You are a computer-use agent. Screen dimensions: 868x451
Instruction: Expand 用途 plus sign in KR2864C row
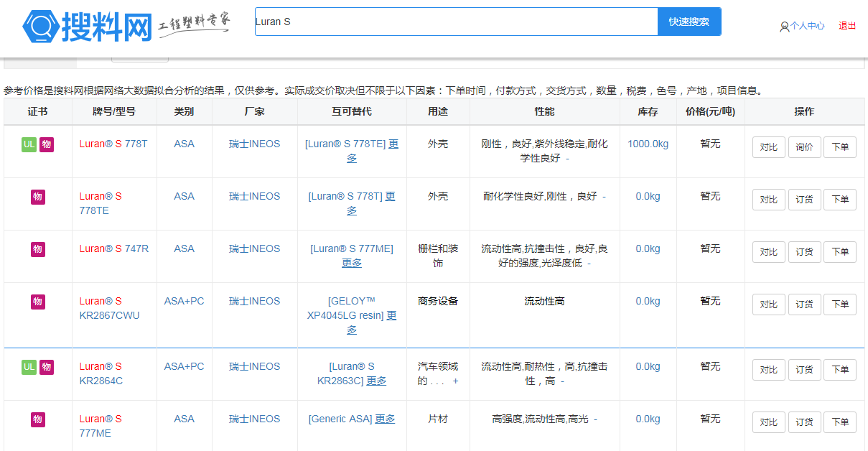tap(455, 381)
